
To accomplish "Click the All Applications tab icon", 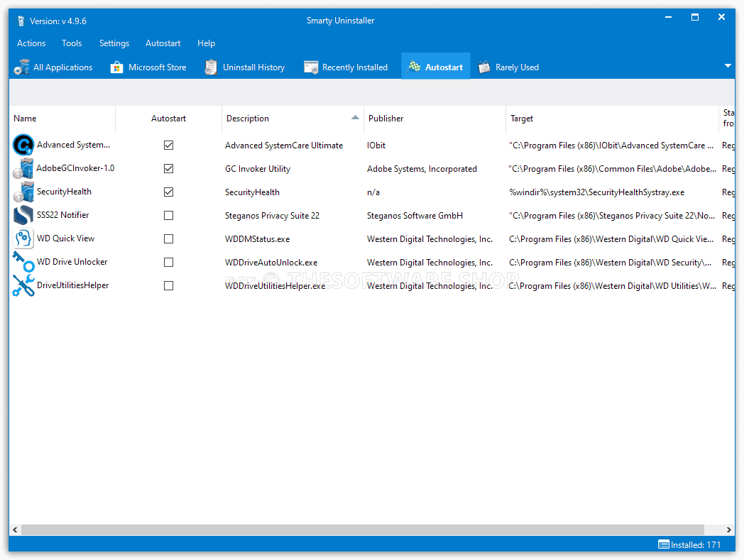I will coord(22,67).
